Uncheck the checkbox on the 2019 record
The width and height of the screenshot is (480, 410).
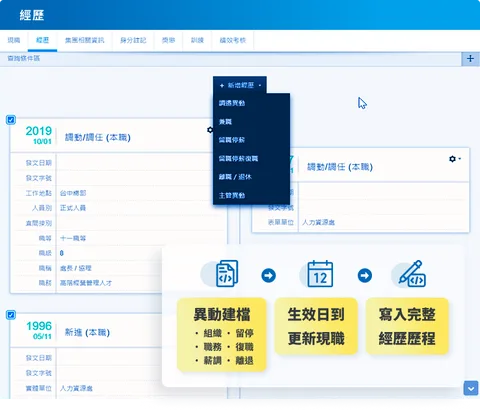[x=11, y=120]
